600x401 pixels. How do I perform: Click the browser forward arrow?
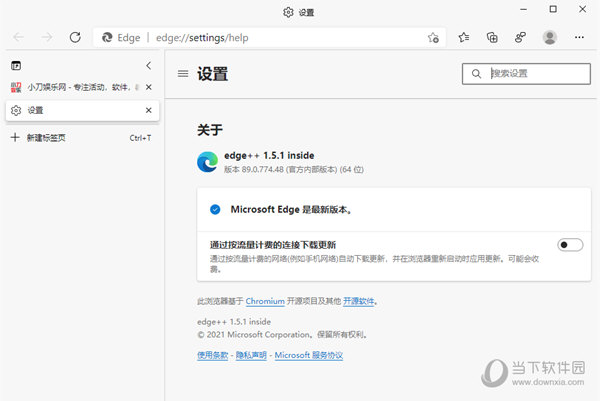47,37
